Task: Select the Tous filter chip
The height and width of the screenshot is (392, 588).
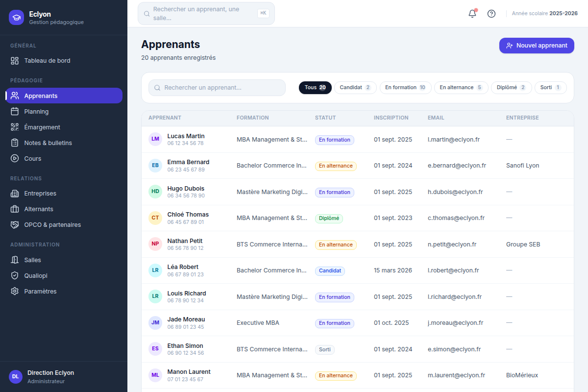Action: [315, 88]
